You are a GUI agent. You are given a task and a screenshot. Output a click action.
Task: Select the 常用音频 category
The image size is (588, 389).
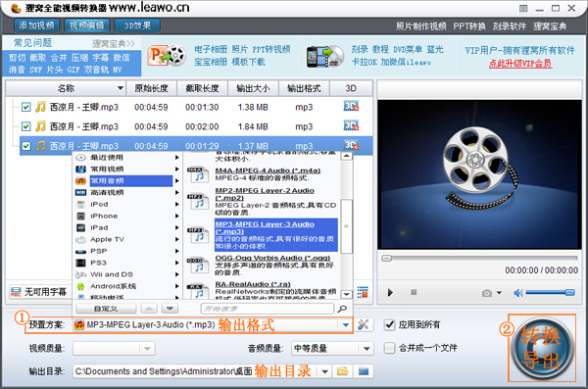(127, 181)
